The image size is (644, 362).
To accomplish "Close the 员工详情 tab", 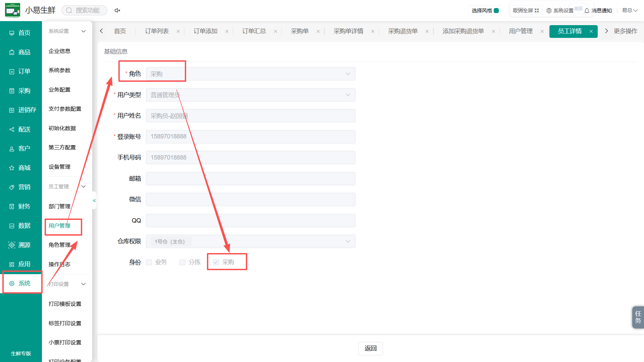I will (x=591, y=32).
